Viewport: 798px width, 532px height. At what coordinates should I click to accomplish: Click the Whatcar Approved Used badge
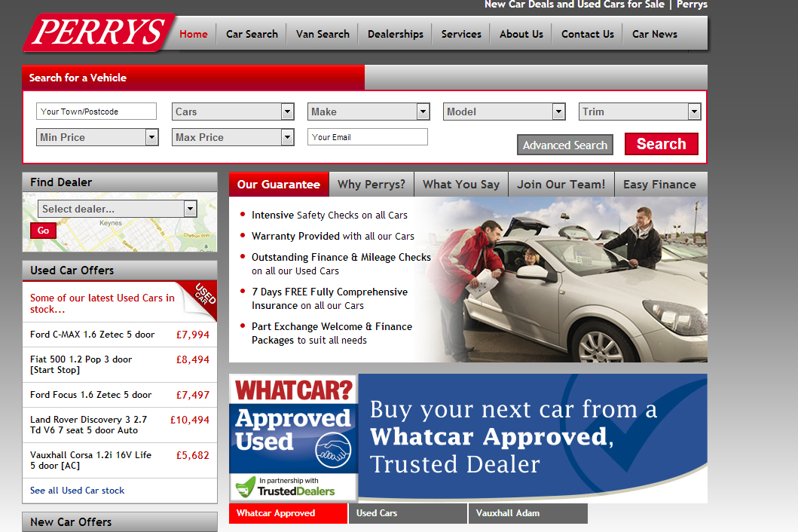pos(292,422)
